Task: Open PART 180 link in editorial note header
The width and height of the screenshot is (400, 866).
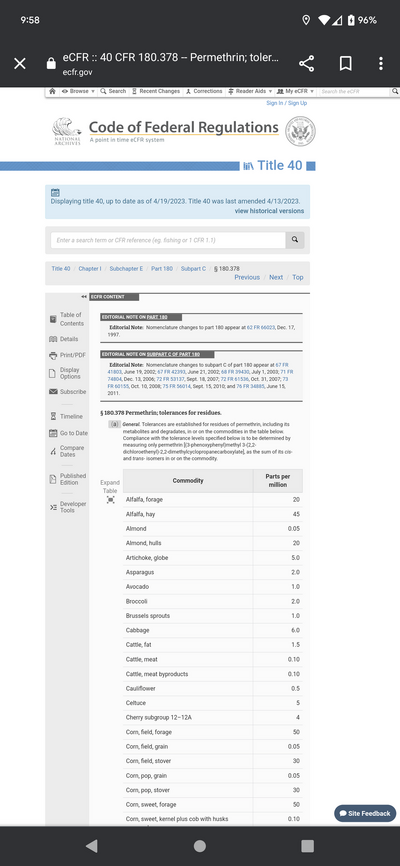Action: 156,317
